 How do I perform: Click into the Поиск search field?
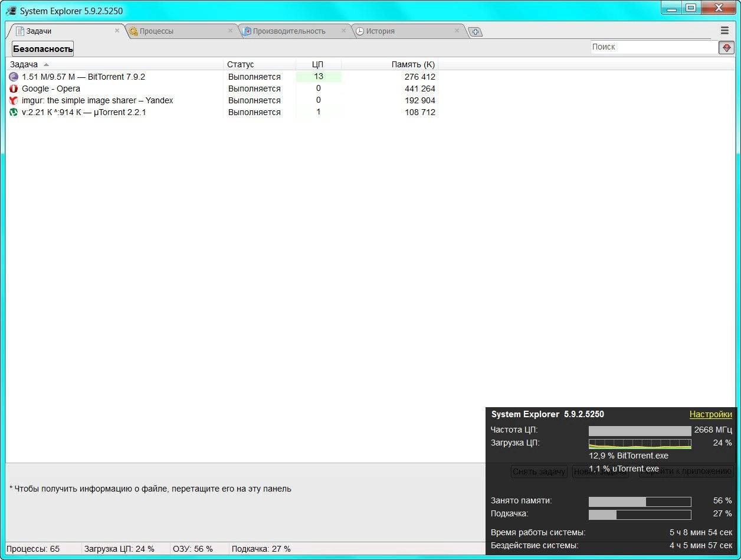[x=654, y=47]
